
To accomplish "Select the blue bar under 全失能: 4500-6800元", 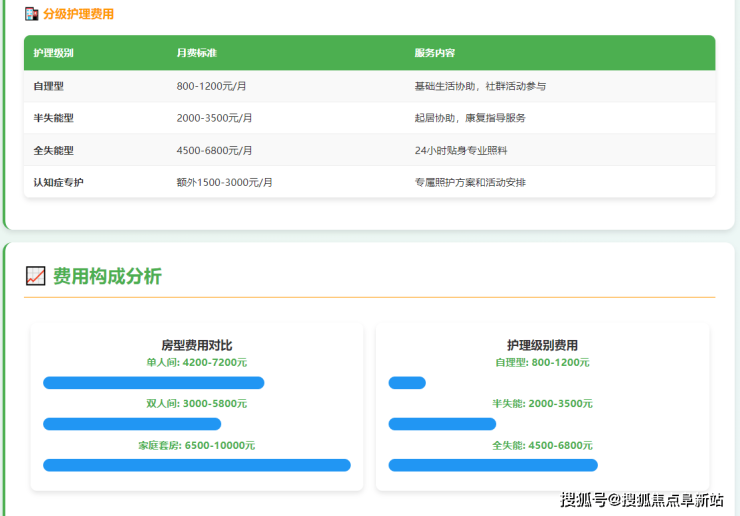I will [x=493, y=465].
